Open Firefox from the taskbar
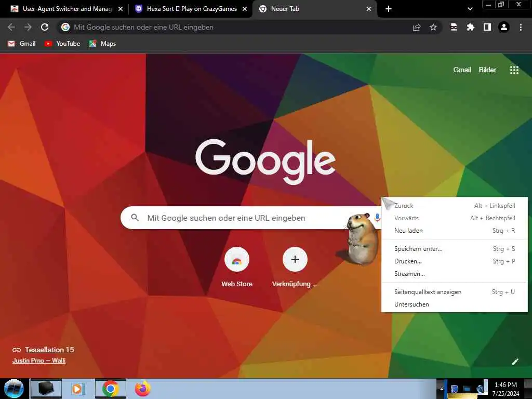Viewport: 532px width, 399px height. tap(143, 389)
